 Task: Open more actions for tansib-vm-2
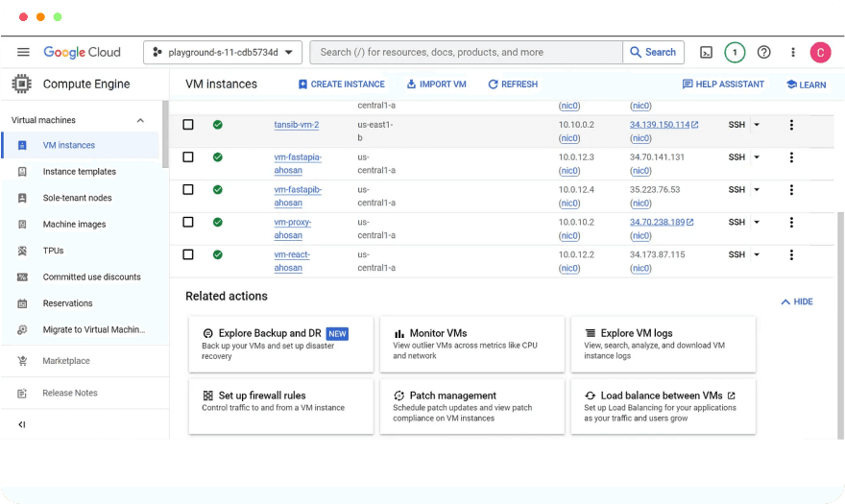tap(791, 125)
